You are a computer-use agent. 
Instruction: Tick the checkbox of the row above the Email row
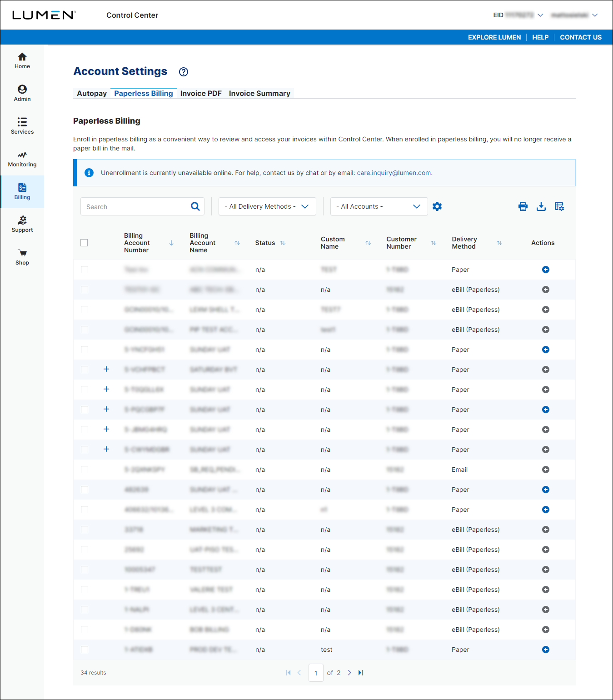coord(85,450)
